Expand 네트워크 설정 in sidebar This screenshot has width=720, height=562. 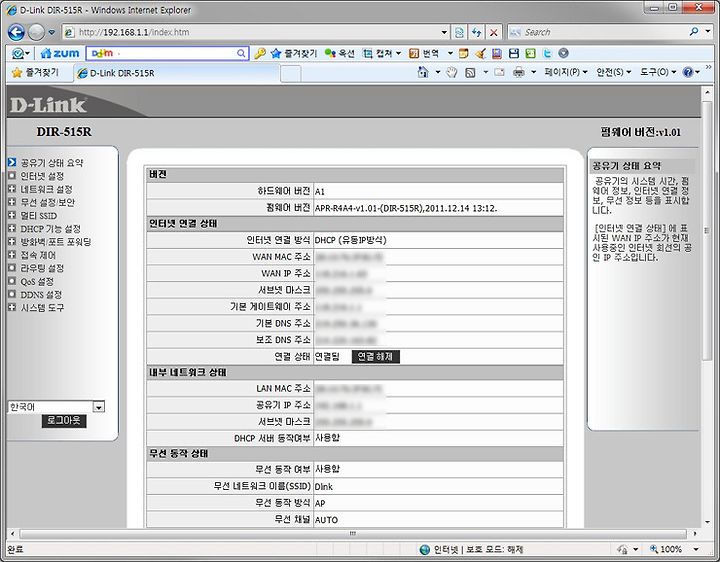coord(46,189)
